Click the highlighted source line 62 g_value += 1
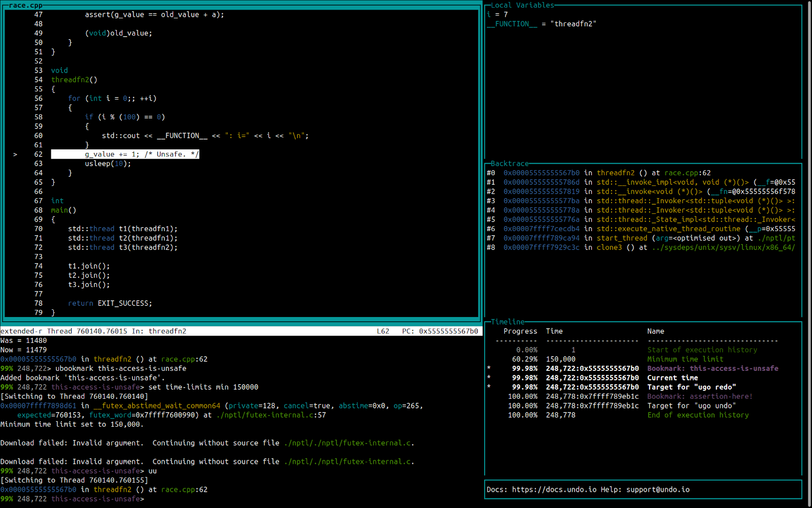This screenshot has width=812, height=508. tap(125, 154)
